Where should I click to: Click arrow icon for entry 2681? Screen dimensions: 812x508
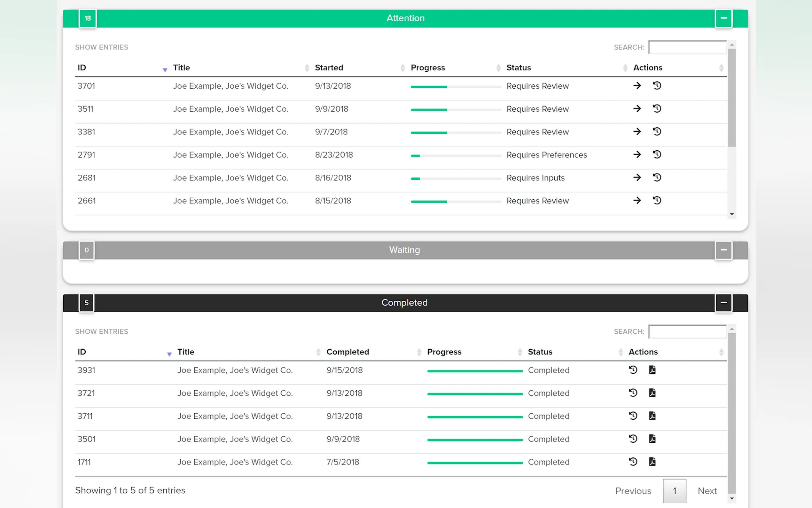[x=637, y=178]
